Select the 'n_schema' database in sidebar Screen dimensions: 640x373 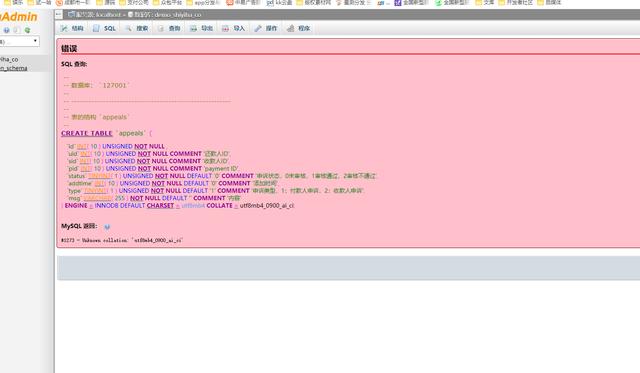[13, 68]
